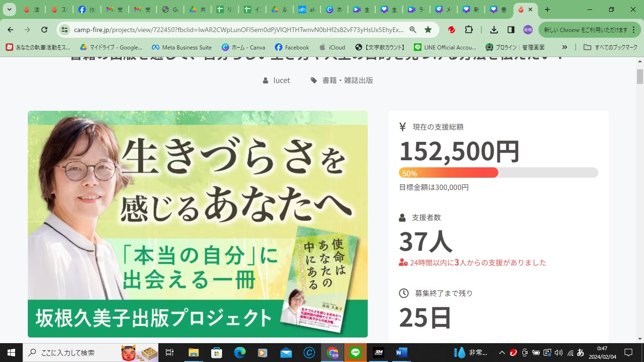
Task: Show hidden system tray icons chevron
Action: 502,353
